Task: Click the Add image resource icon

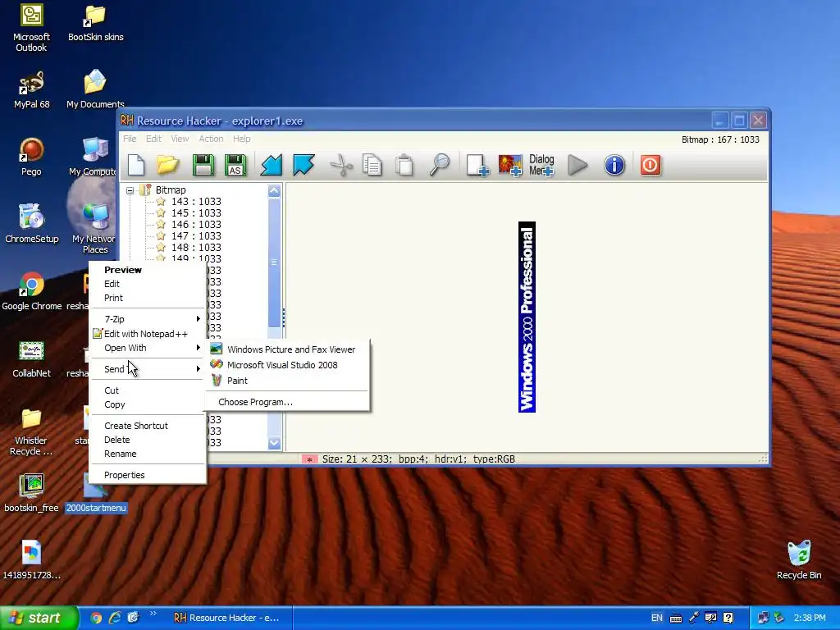Action: point(509,165)
